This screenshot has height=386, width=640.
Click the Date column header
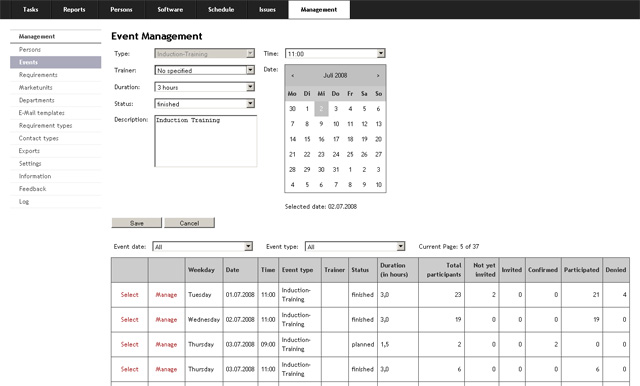click(x=240, y=270)
